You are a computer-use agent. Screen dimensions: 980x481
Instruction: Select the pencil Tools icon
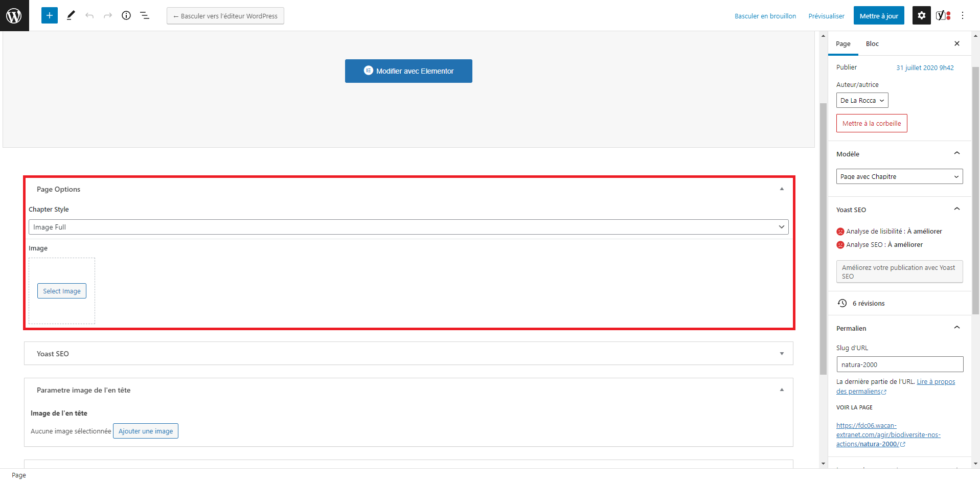pos(71,15)
